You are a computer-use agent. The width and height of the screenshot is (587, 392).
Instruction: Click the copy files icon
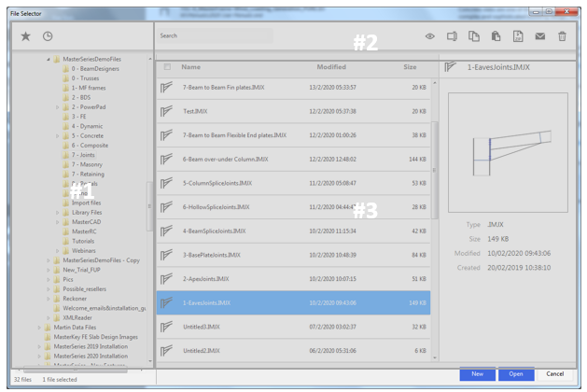[475, 36]
